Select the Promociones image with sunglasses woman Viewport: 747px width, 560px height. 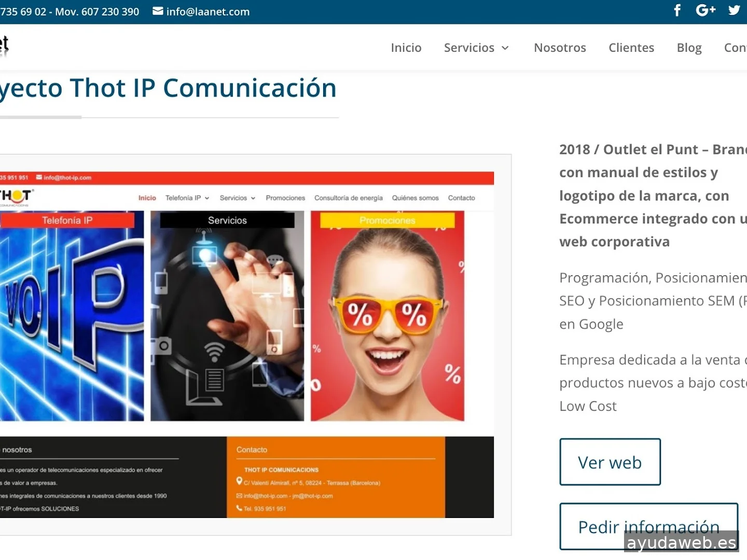(x=388, y=316)
